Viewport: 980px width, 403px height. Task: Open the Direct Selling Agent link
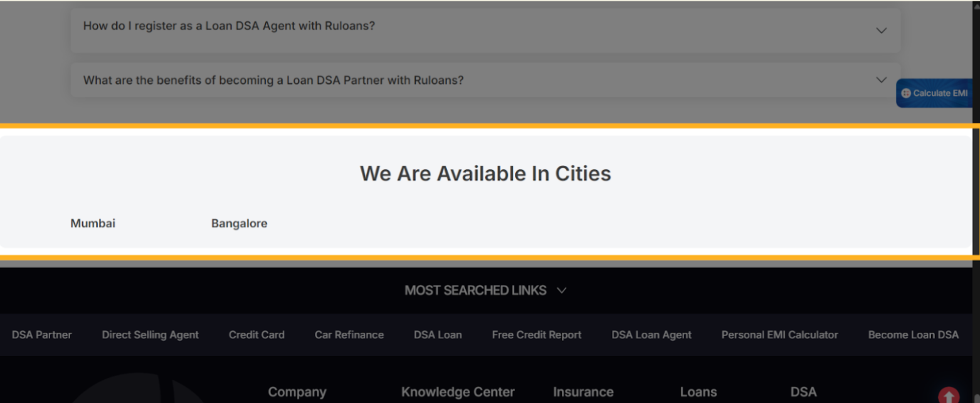150,335
